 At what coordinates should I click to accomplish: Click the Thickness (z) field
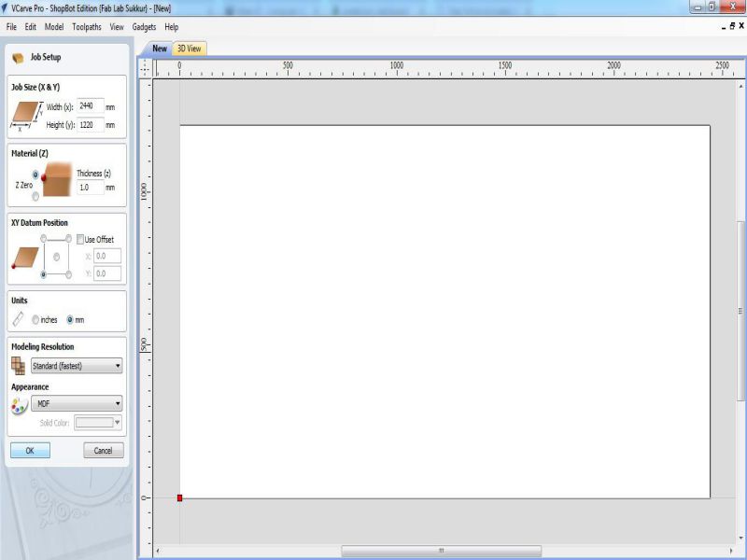tap(90, 188)
